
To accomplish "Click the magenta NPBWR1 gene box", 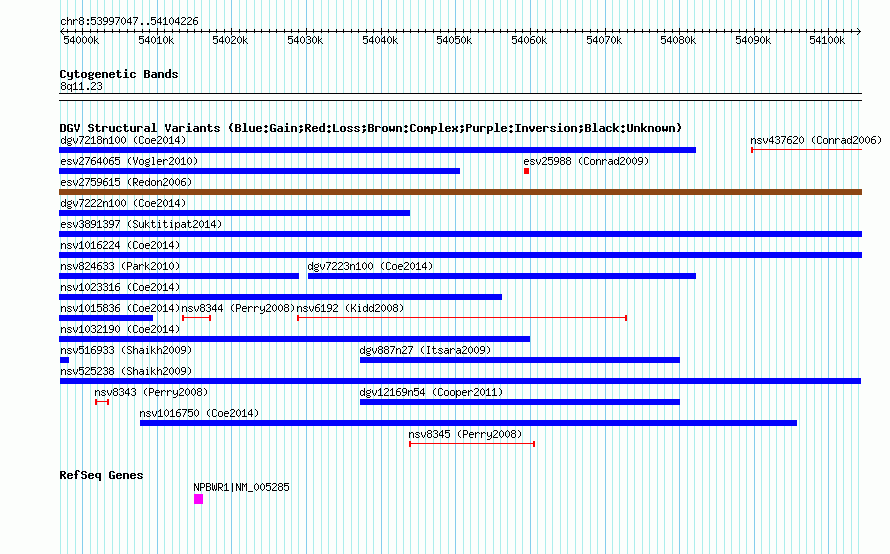I will pyautogui.click(x=199, y=499).
